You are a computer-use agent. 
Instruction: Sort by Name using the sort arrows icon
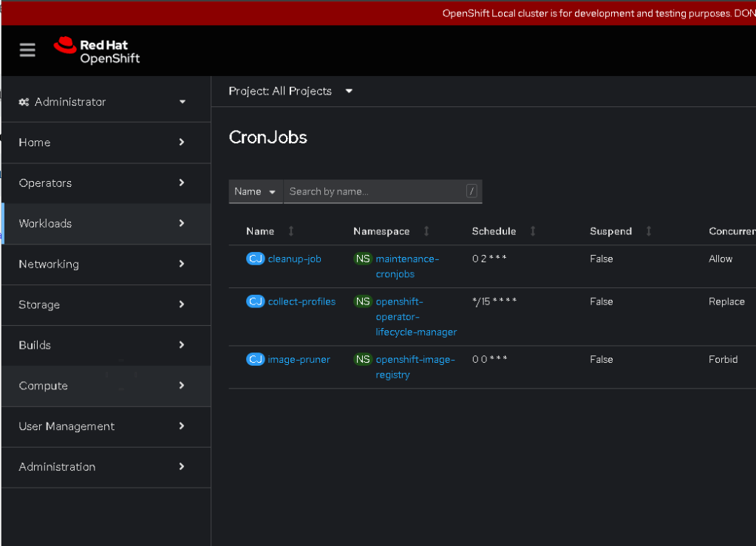[x=291, y=231]
